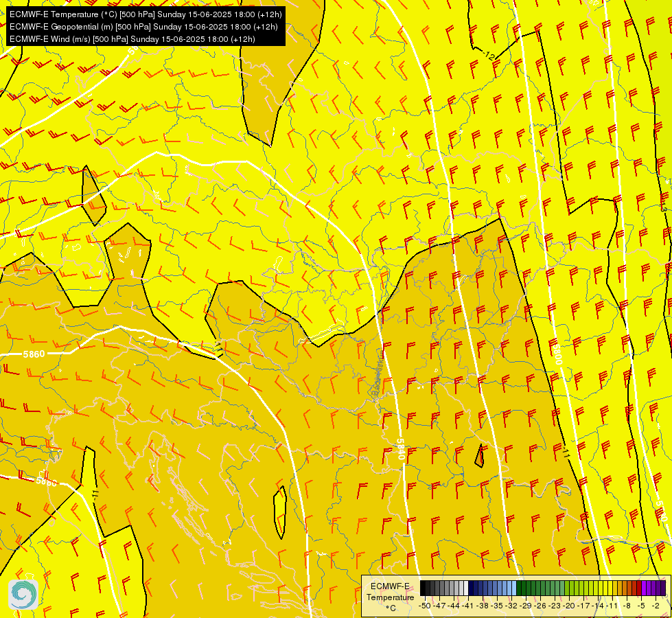Select the ECMWF-E Geopotential title line
The height and width of the screenshot is (618, 672).
click(143, 27)
